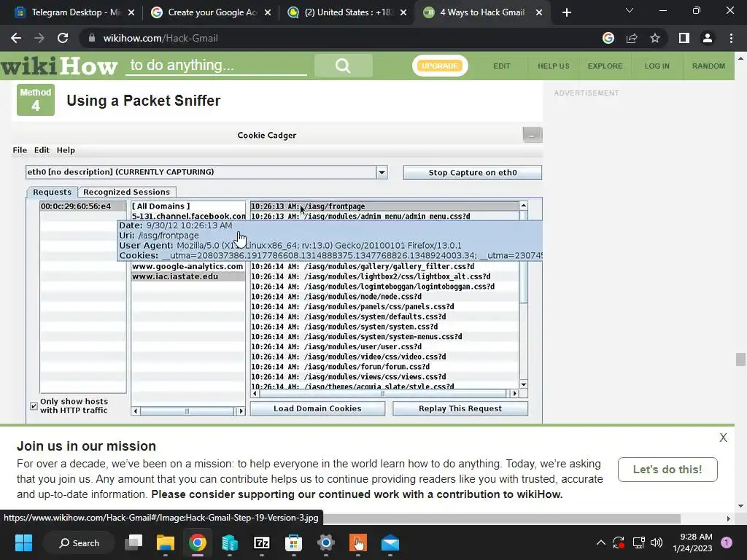Close the Telegram Desktop tab

coord(131,12)
